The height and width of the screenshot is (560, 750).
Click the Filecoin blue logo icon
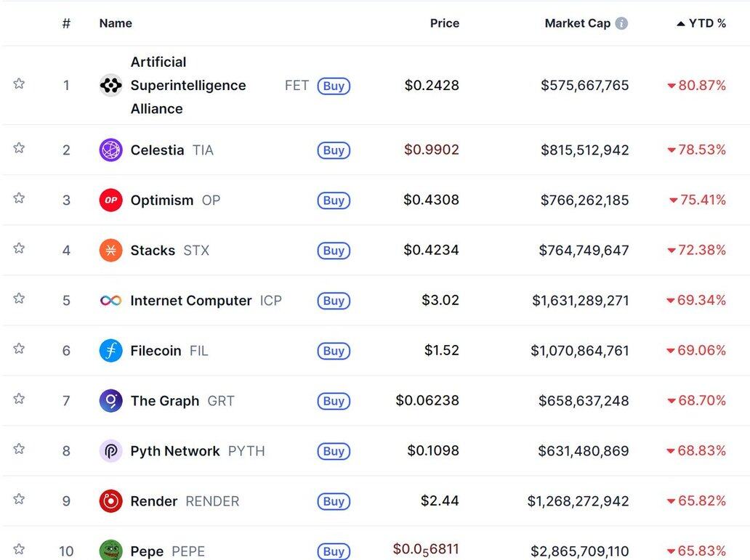point(110,351)
